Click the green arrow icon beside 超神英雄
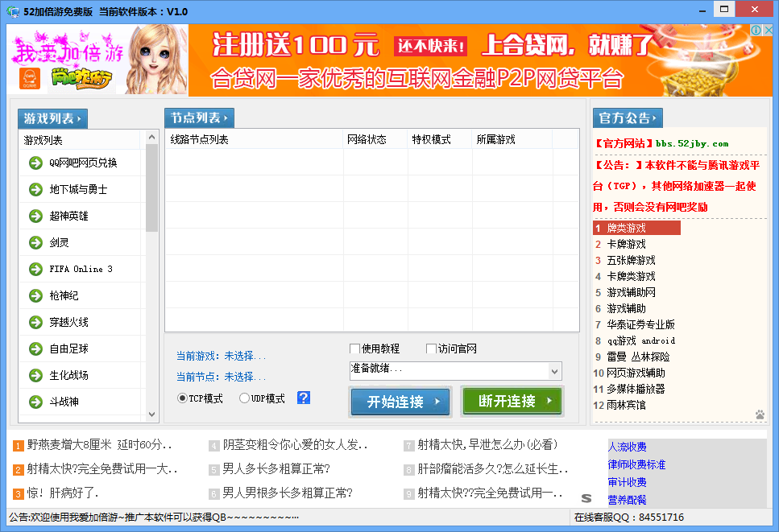Image resolution: width=779 pixels, height=532 pixels. pos(35,216)
